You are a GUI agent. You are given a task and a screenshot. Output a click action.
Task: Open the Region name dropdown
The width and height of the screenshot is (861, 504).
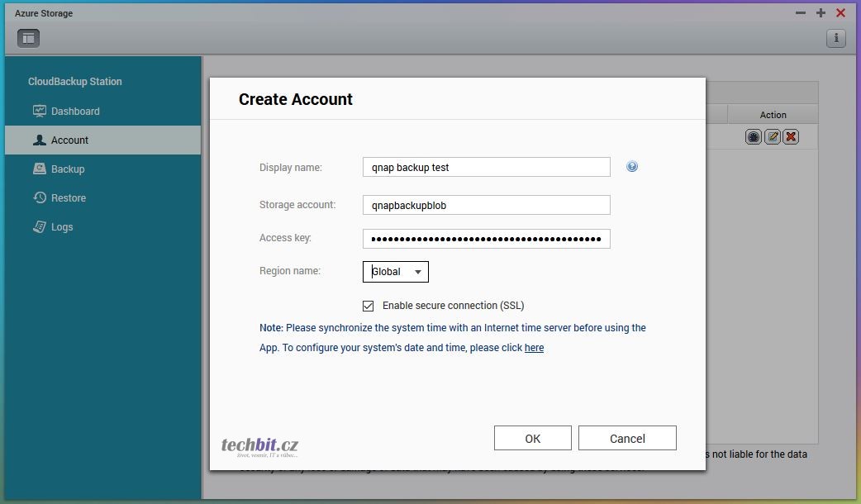(x=396, y=272)
